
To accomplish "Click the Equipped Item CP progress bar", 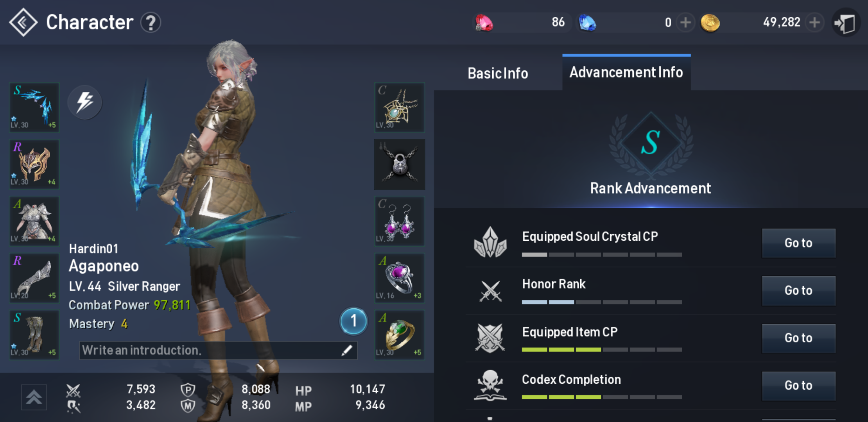I will (602, 349).
